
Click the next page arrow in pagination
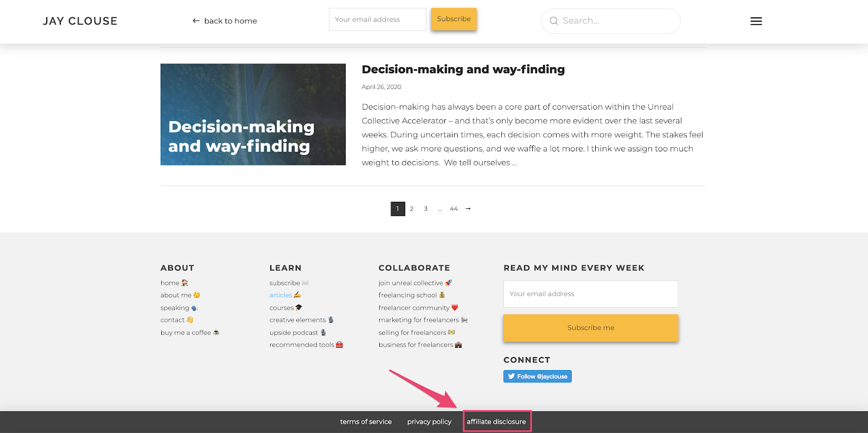point(468,209)
